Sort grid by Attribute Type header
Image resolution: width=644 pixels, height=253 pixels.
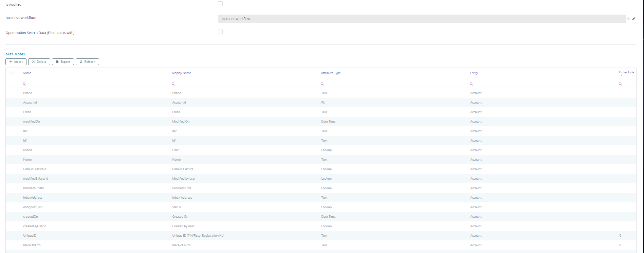(x=331, y=73)
